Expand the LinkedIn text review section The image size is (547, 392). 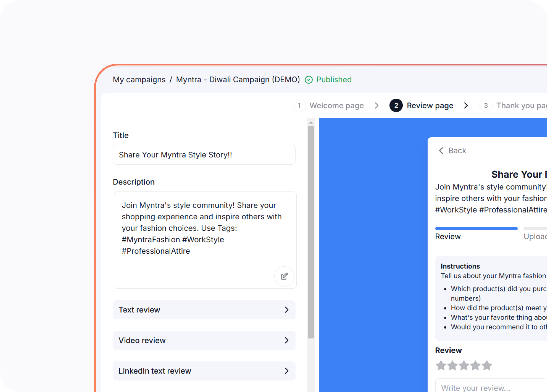pyautogui.click(x=204, y=371)
